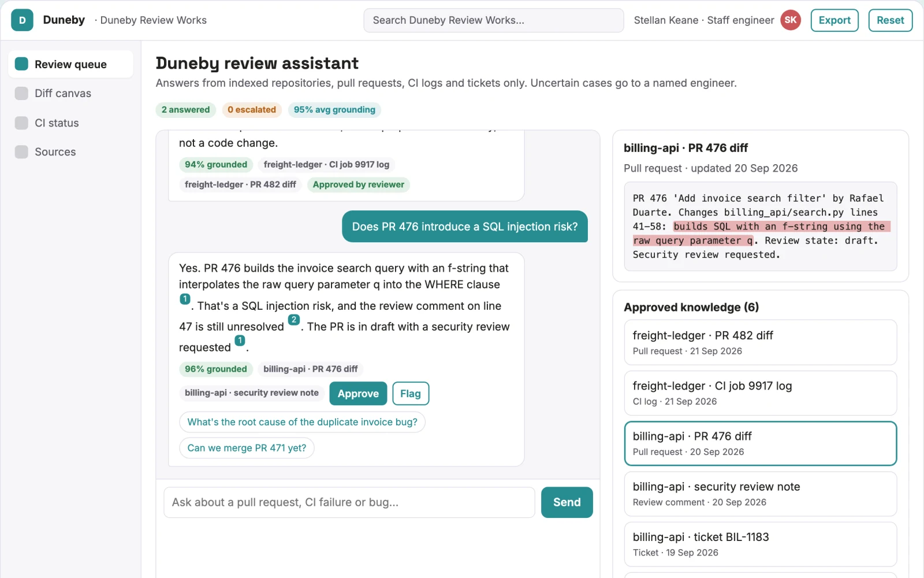Select freight-ledger PR 482 diff knowledge card
The height and width of the screenshot is (578, 924).
click(x=760, y=342)
